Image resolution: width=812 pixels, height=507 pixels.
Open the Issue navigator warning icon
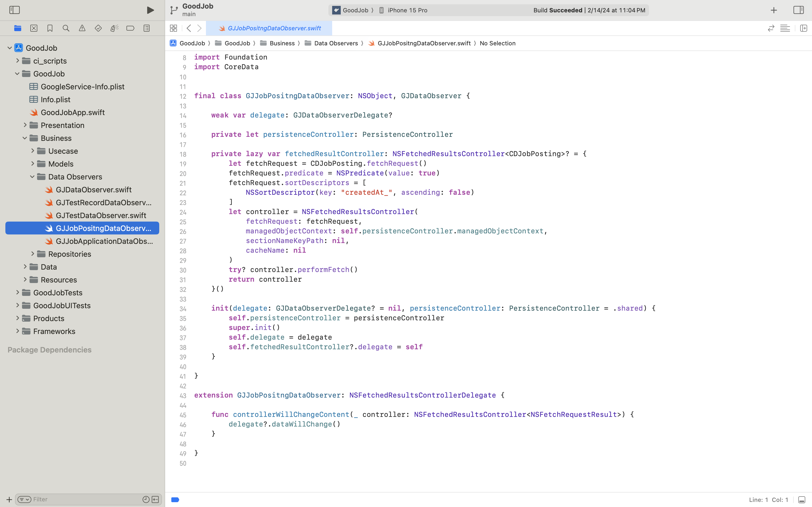point(82,28)
